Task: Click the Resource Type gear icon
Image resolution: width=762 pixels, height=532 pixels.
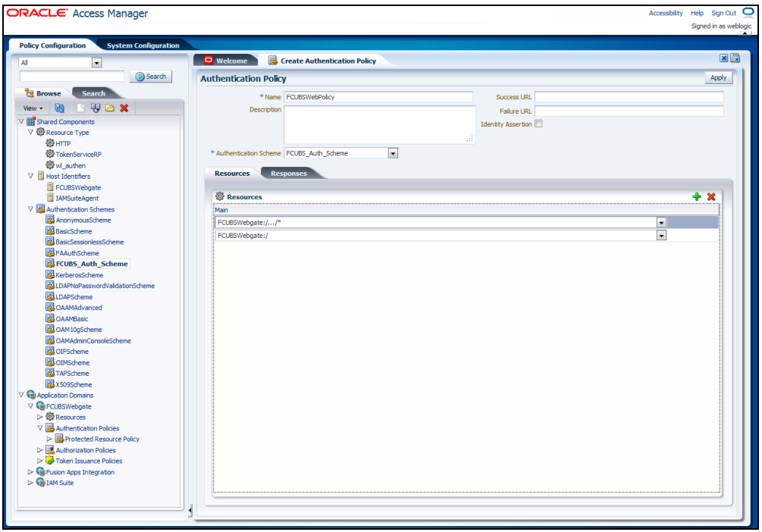Action: tap(41, 132)
